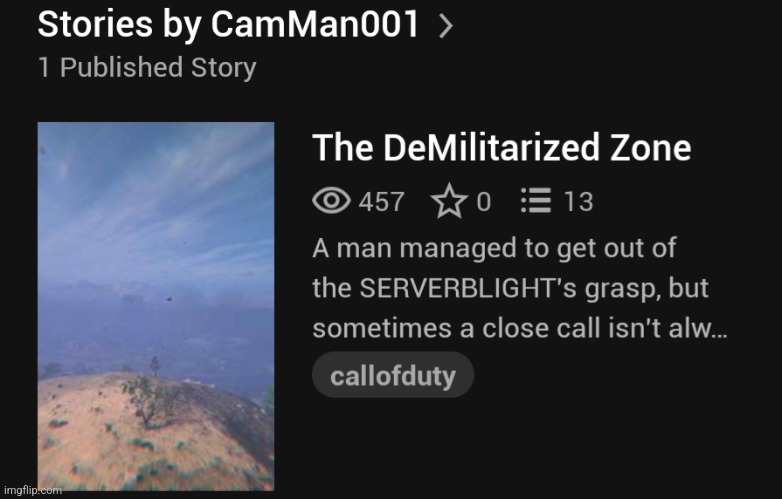Viewport: 782px width, 499px height.
Task: Click the 1 Published Story subtitle
Action: pyautogui.click(x=147, y=67)
